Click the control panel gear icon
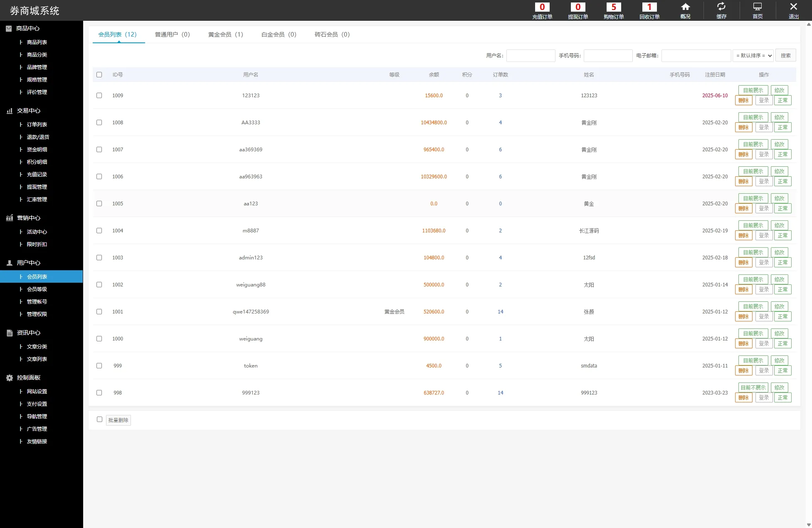This screenshot has width=812, height=528. pyautogui.click(x=10, y=377)
